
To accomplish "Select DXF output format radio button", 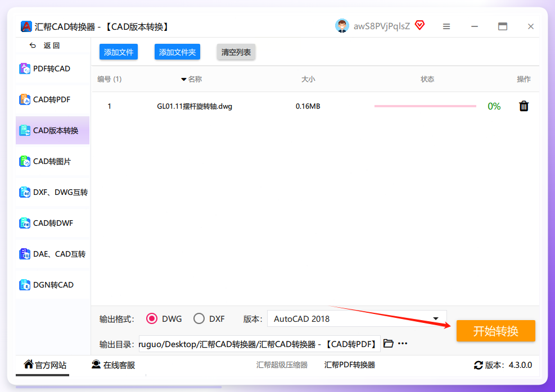I will click(x=199, y=318).
